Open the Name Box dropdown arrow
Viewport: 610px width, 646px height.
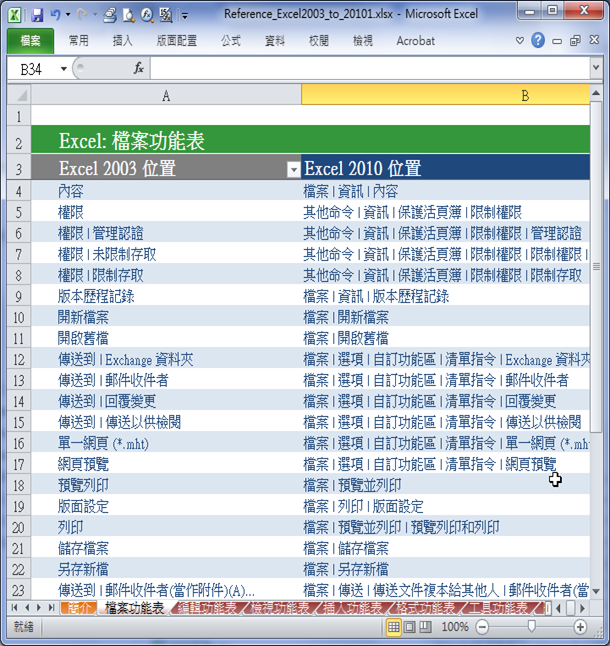click(64, 69)
